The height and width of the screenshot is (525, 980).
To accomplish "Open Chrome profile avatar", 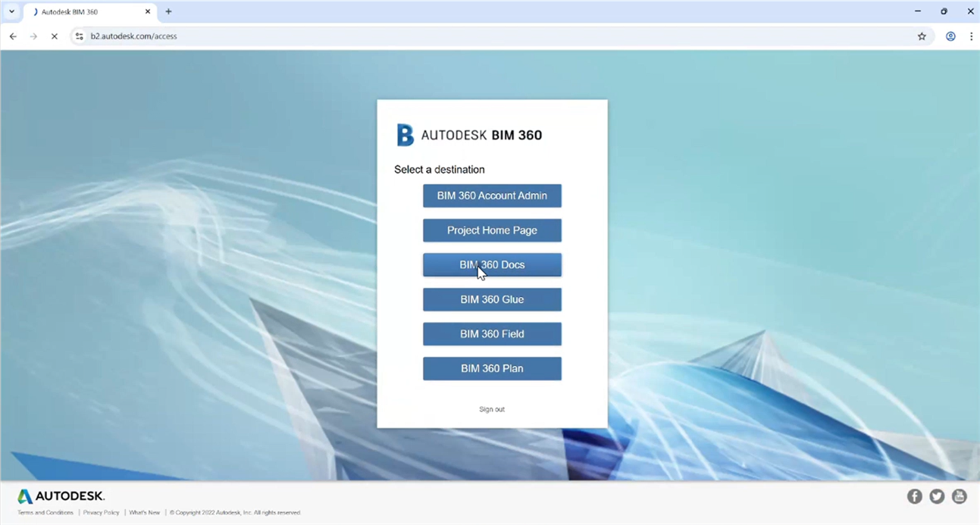I will [x=950, y=36].
